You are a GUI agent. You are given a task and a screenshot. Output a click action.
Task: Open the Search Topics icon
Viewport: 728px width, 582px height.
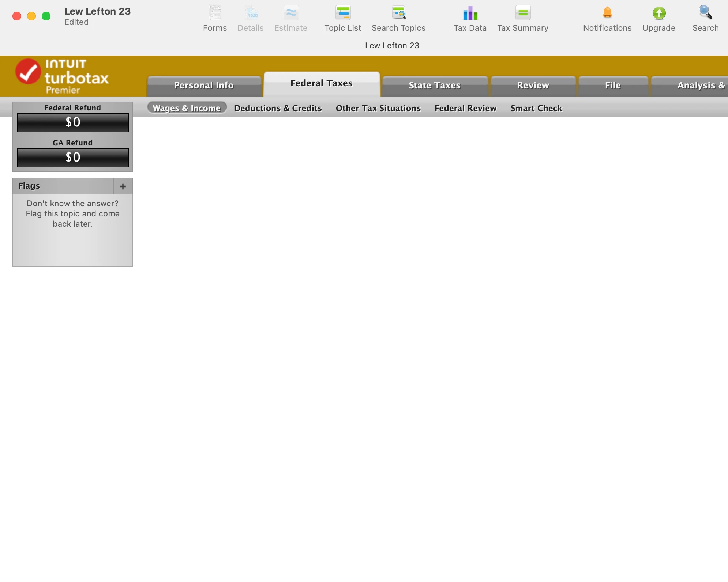point(398,13)
